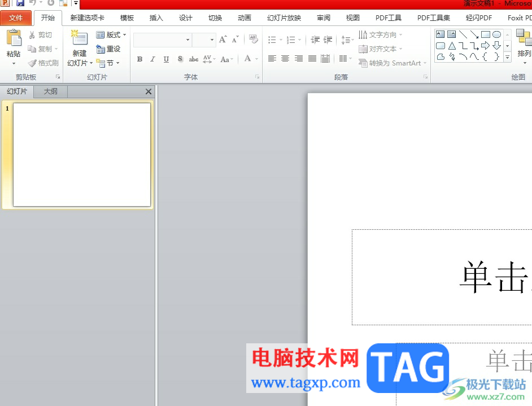Clear all formatting eraser icon
This screenshot has width=532, height=406.
tap(253, 40)
